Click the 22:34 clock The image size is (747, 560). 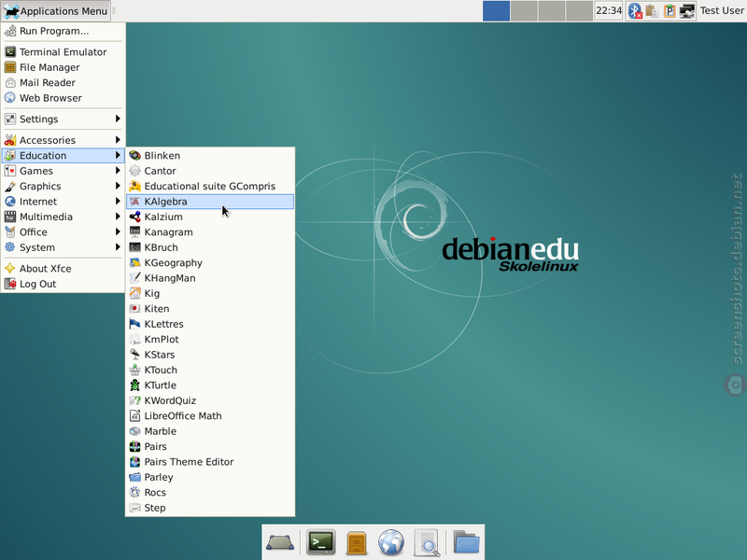(x=609, y=11)
